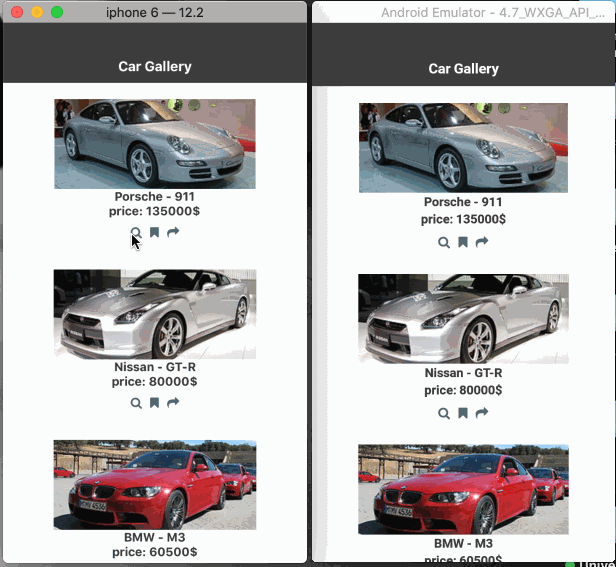Screen dimensions: 616x567
Task: Click 'price: 80000$' on Android
Action: (x=463, y=390)
